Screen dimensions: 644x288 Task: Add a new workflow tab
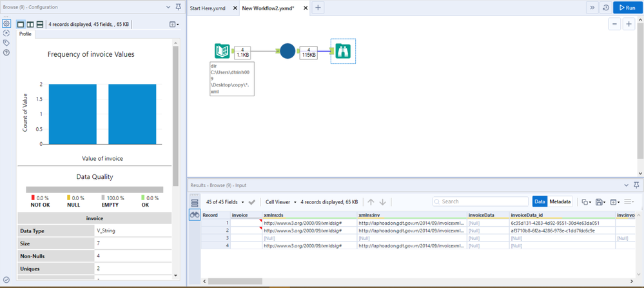[318, 7]
